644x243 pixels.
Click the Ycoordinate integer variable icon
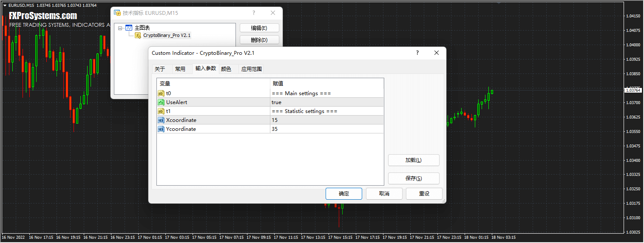pos(161,129)
